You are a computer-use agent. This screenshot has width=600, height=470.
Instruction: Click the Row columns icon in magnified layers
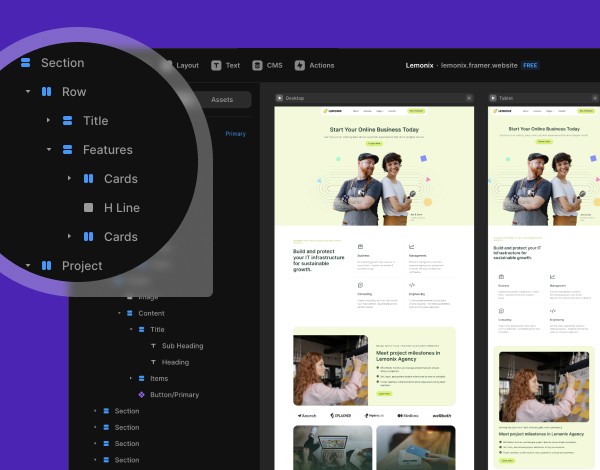click(x=46, y=91)
